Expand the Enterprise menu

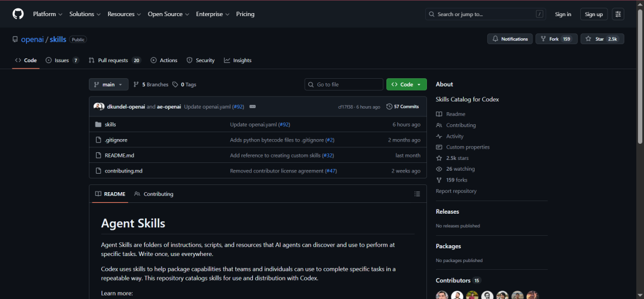click(x=213, y=14)
